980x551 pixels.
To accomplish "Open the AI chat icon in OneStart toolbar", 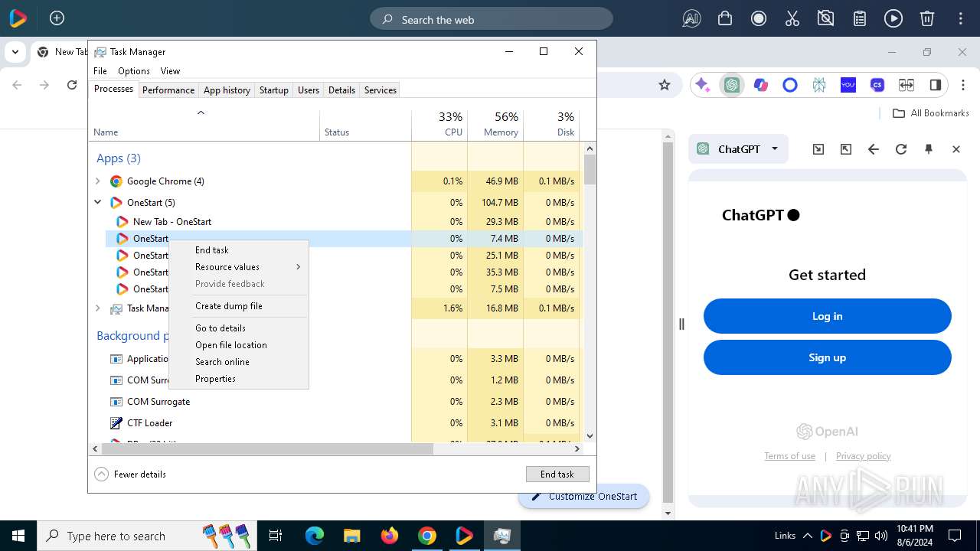I will pyautogui.click(x=691, y=19).
